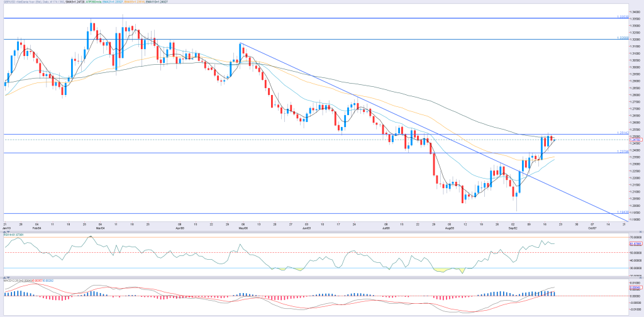The width and height of the screenshot is (644, 317).
Task: Click the 70.00000 level on RSI axis
Action: [636, 237]
